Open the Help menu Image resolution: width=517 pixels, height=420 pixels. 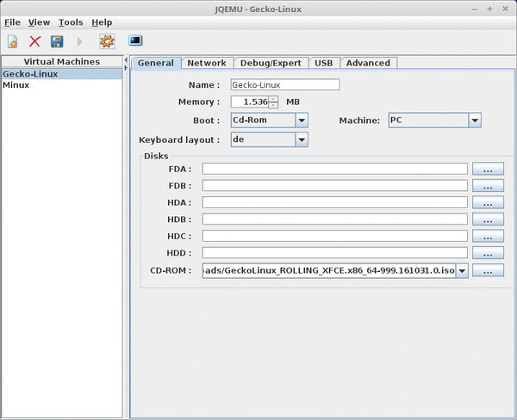(x=102, y=22)
